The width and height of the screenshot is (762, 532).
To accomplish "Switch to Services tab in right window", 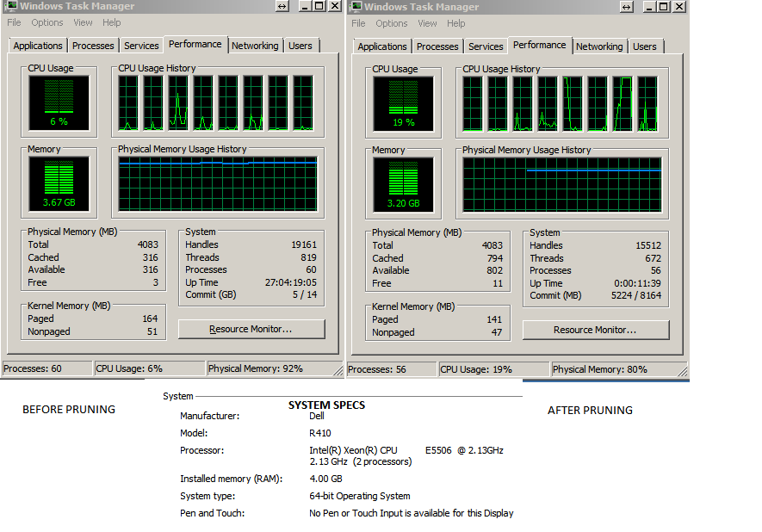I will (486, 46).
